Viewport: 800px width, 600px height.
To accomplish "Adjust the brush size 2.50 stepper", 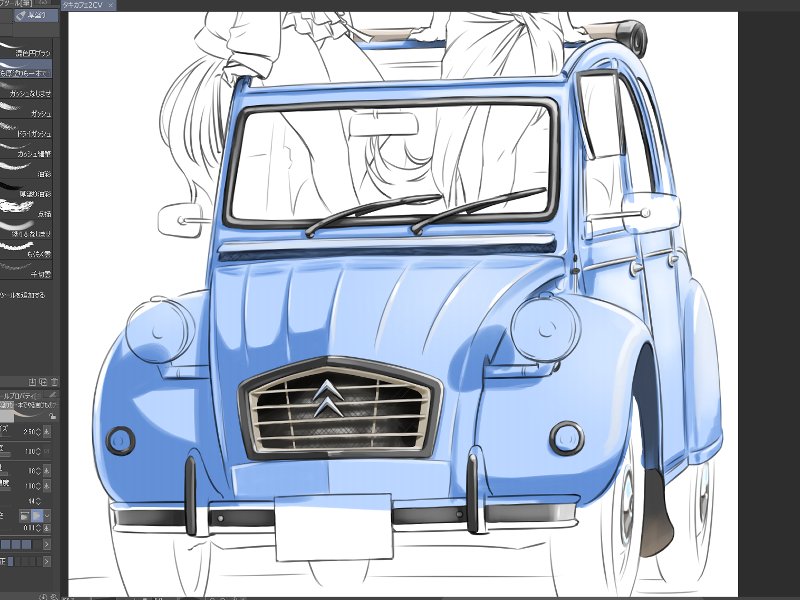I will click(x=39, y=432).
